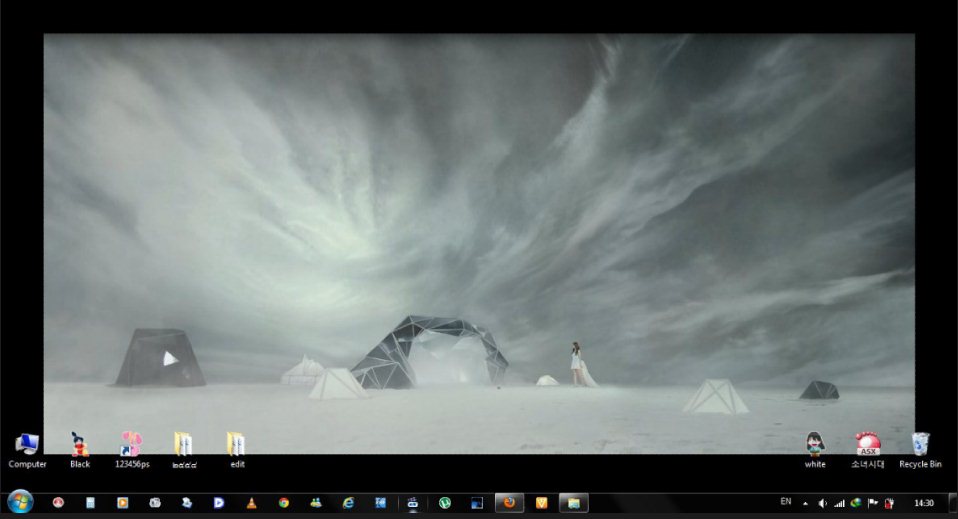The height and width of the screenshot is (519, 958).
Task: Select the white desktop icon
Action: (815, 450)
